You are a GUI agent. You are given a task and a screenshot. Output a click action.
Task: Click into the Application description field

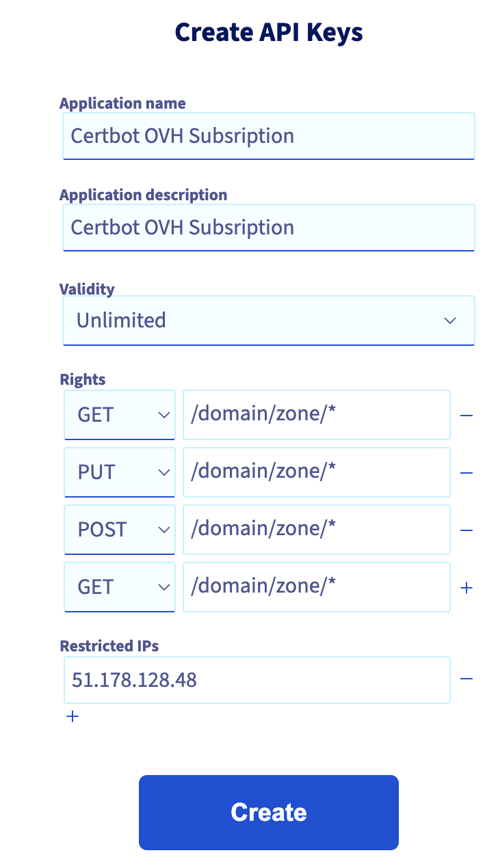(x=268, y=227)
